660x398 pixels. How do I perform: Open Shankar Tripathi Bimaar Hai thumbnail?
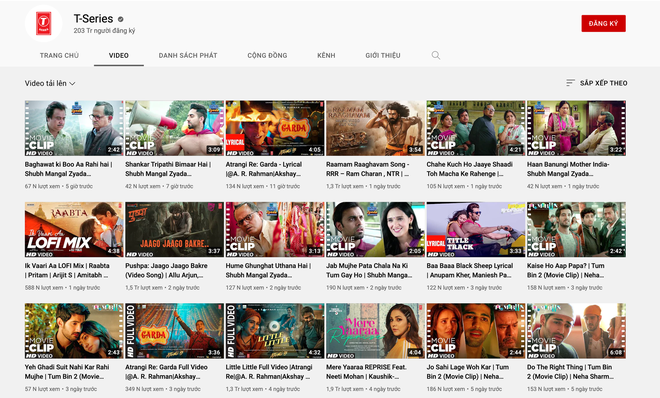point(174,128)
